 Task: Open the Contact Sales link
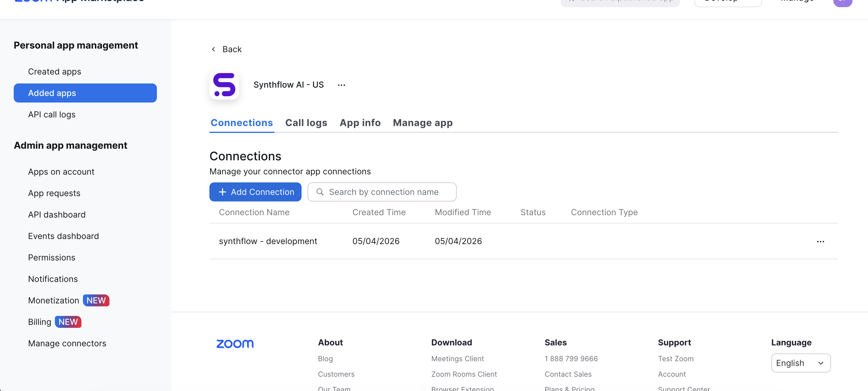(x=568, y=374)
